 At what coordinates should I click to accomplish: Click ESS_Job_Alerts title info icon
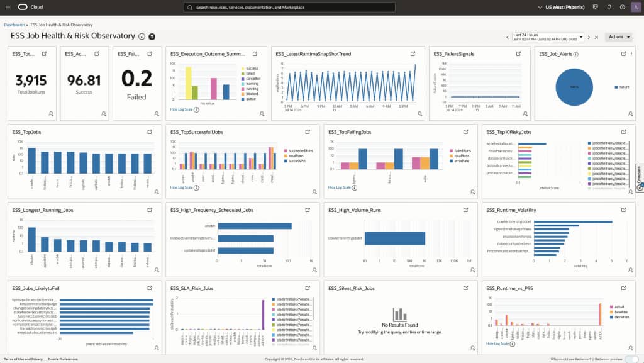(x=576, y=54)
